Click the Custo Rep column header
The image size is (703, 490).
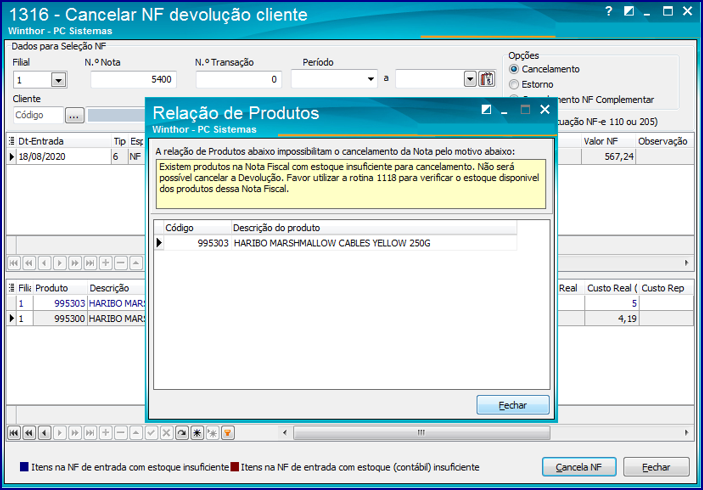tap(666, 288)
